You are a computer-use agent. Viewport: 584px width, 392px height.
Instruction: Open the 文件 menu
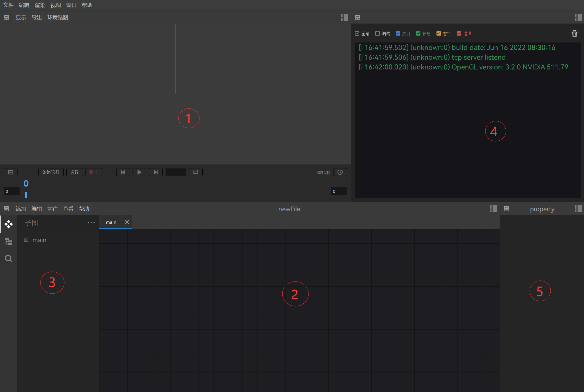(8, 5)
